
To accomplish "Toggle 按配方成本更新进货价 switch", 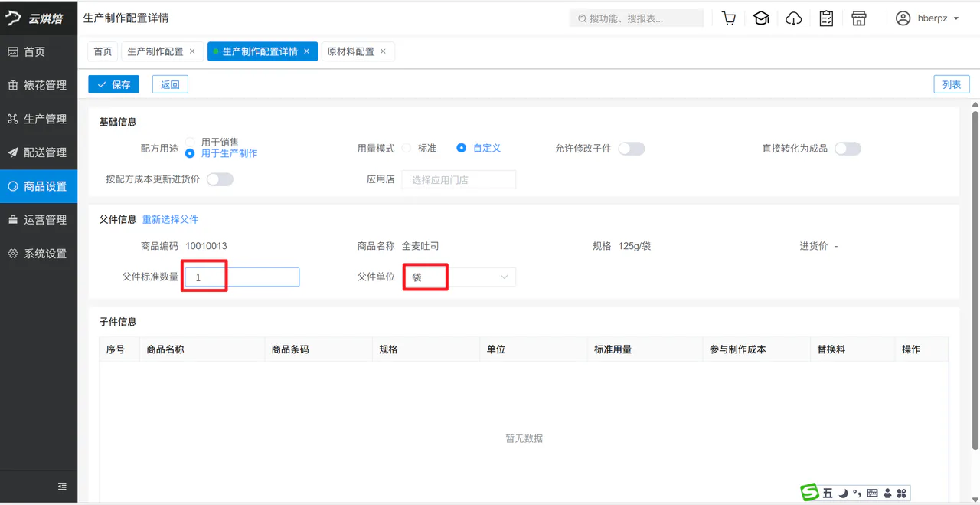I will tap(220, 179).
